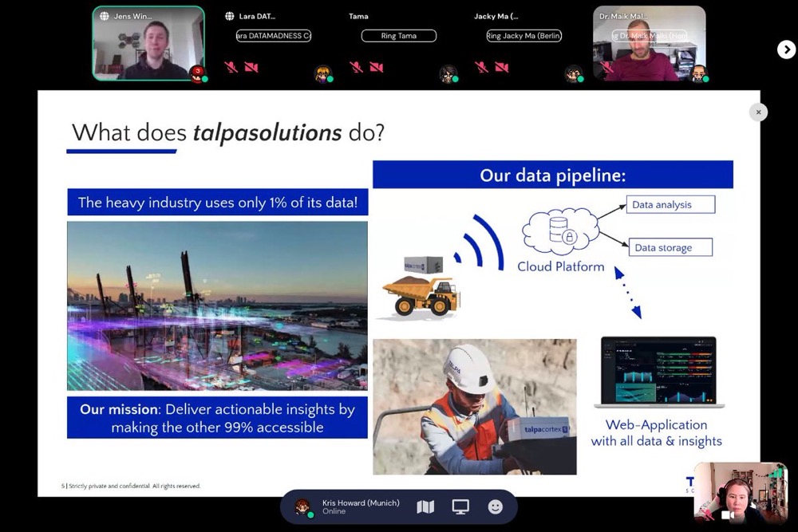Start screen sharing via monitor icon
This screenshot has height=532, width=798.
point(460,506)
